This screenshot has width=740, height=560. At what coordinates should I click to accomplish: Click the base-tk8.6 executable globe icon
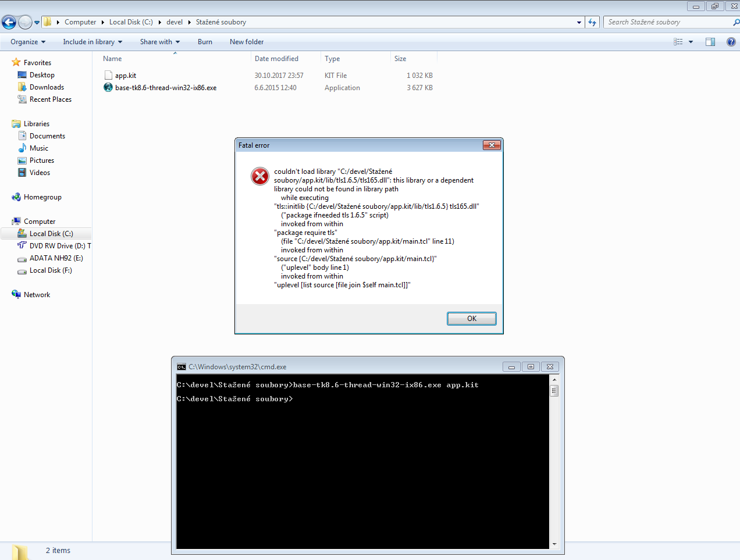[108, 87]
